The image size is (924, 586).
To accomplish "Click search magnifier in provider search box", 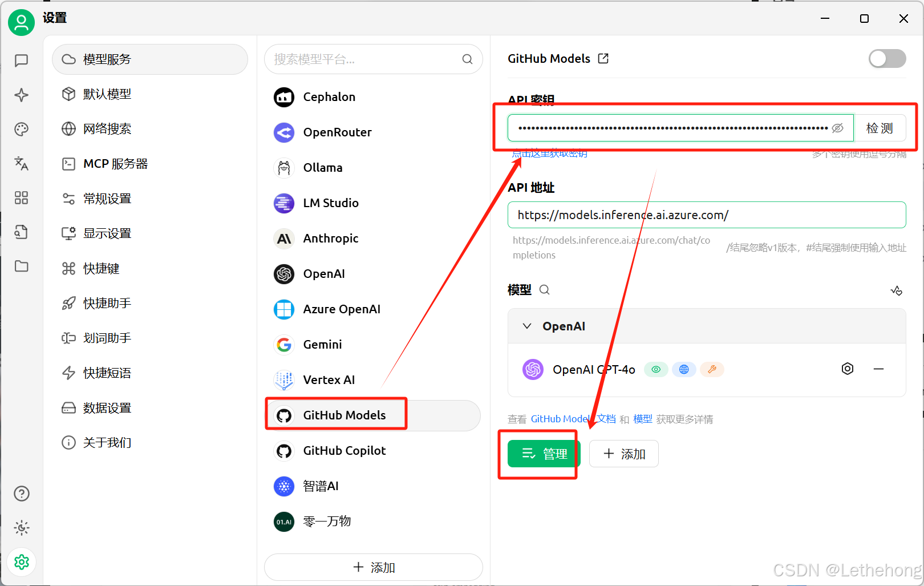I will [467, 59].
